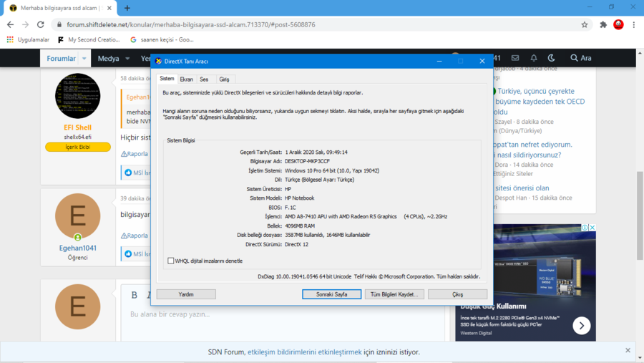Click scrollbar up arrow
Viewport: 644px width, 363px height.
click(x=640, y=53)
